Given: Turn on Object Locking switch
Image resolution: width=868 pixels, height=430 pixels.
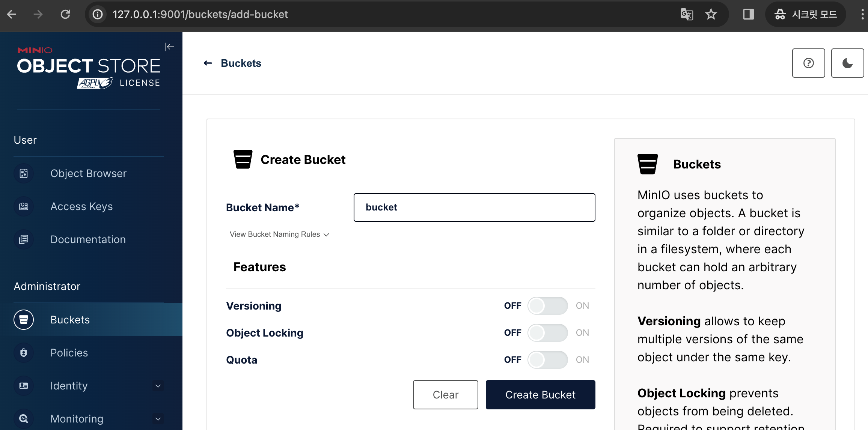Looking at the screenshot, I should [x=547, y=333].
